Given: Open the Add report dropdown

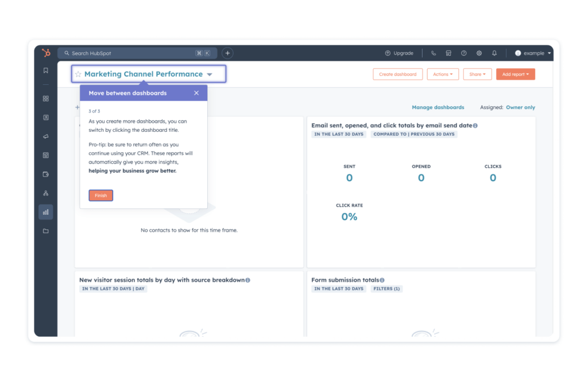Looking at the screenshot, I should pyautogui.click(x=516, y=74).
